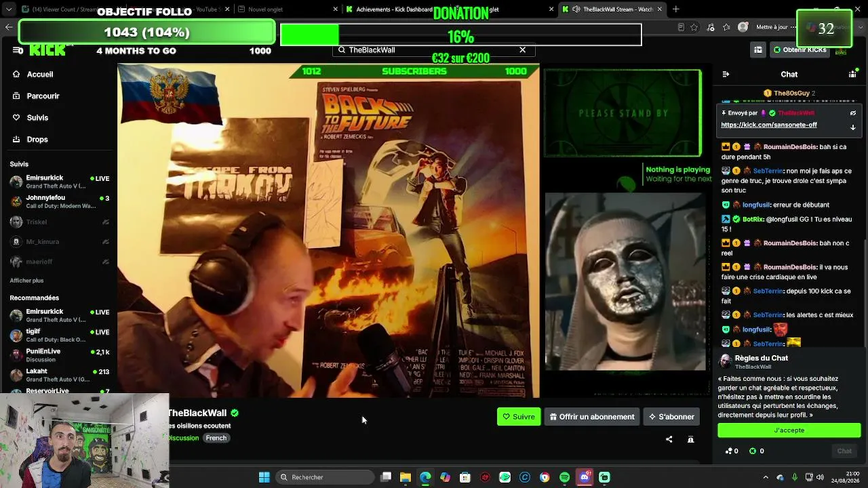Click the report icon beside share

pyautogui.click(x=690, y=439)
